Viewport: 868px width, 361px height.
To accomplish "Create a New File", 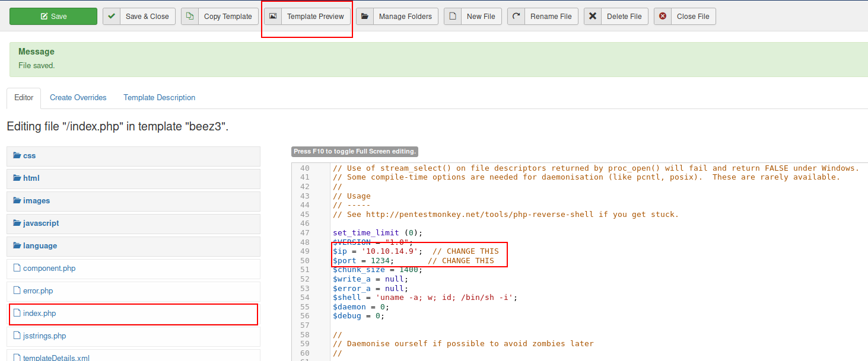I will pos(473,17).
